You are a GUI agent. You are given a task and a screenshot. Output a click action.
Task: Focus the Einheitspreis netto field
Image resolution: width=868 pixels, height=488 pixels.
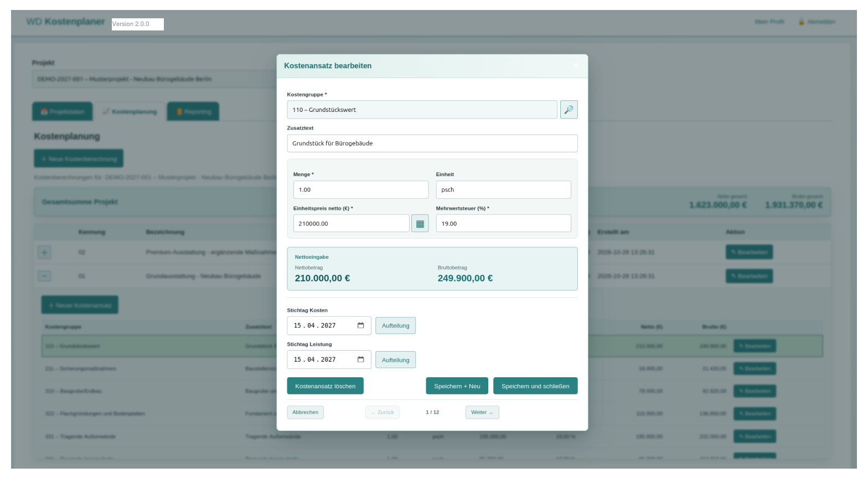click(351, 224)
